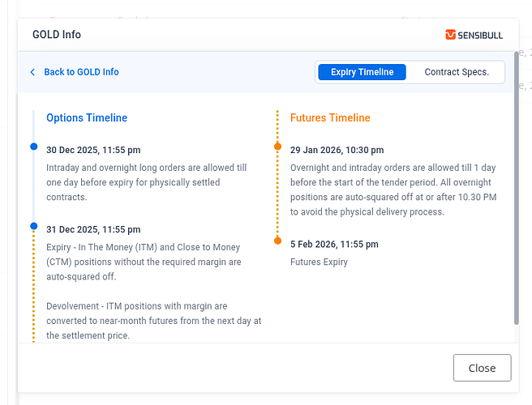The height and width of the screenshot is (405, 532).
Task: Click the 30 Dec 2025, 11:55 pm date text
Action: [93, 150]
